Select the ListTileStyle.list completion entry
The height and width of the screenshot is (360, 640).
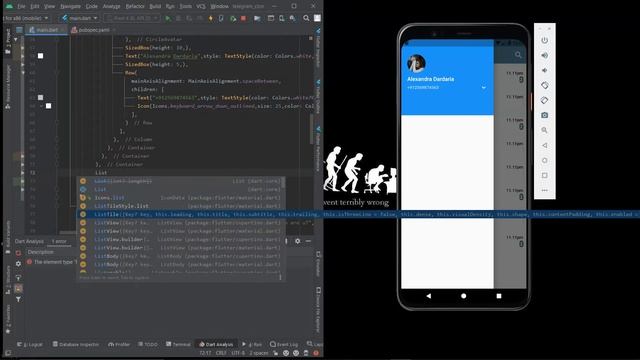click(x=181, y=206)
